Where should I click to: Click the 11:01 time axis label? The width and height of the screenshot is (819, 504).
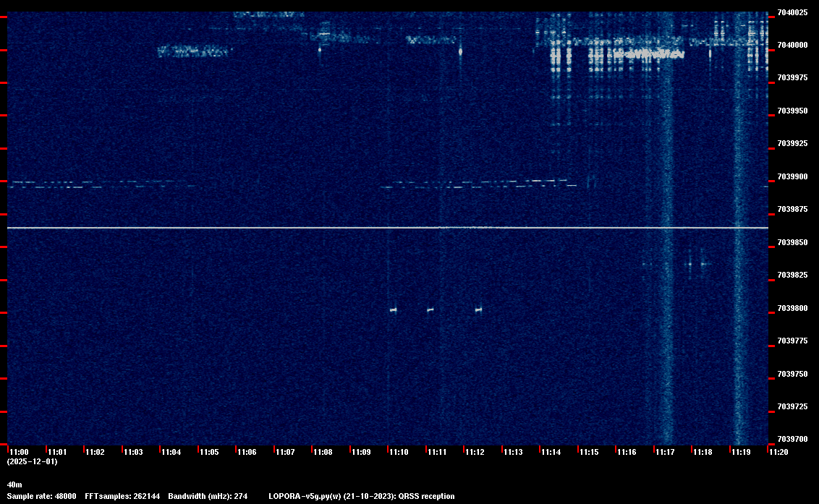tap(57, 452)
